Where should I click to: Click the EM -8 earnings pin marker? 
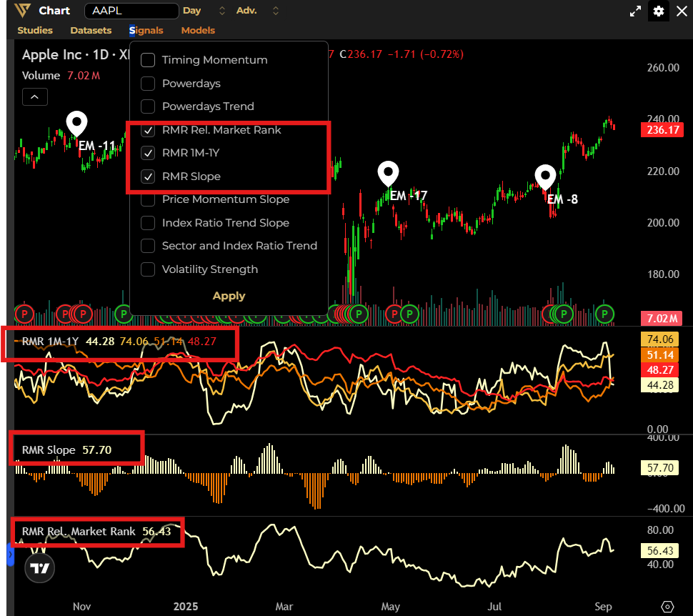(545, 177)
